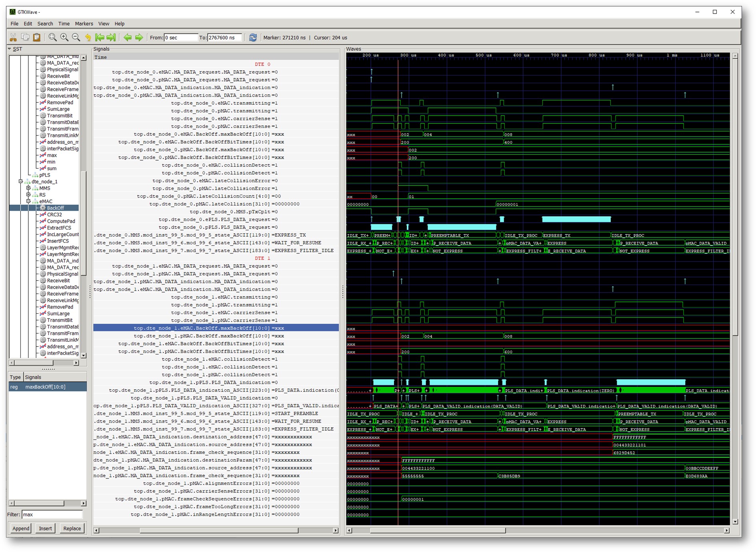The height and width of the screenshot is (552, 756).
Task: Click the blue Reload waveform icon
Action: point(253,38)
